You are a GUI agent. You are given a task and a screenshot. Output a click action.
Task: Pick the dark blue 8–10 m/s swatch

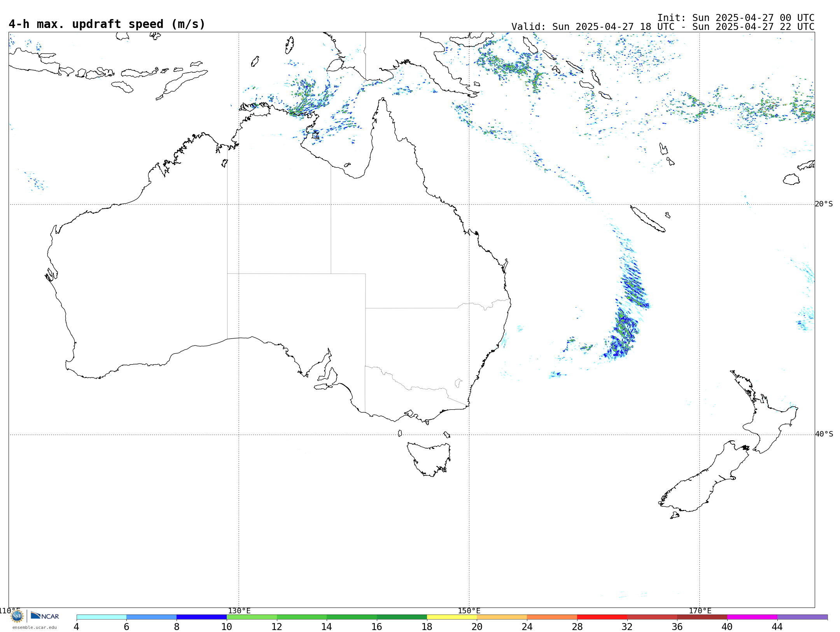[x=201, y=617]
